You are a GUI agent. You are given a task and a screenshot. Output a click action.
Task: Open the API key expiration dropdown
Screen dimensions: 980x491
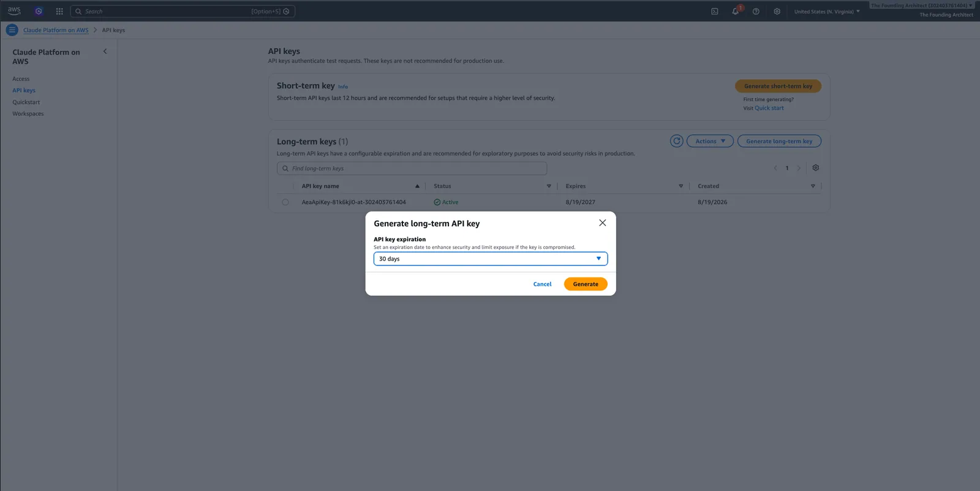[x=491, y=259]
